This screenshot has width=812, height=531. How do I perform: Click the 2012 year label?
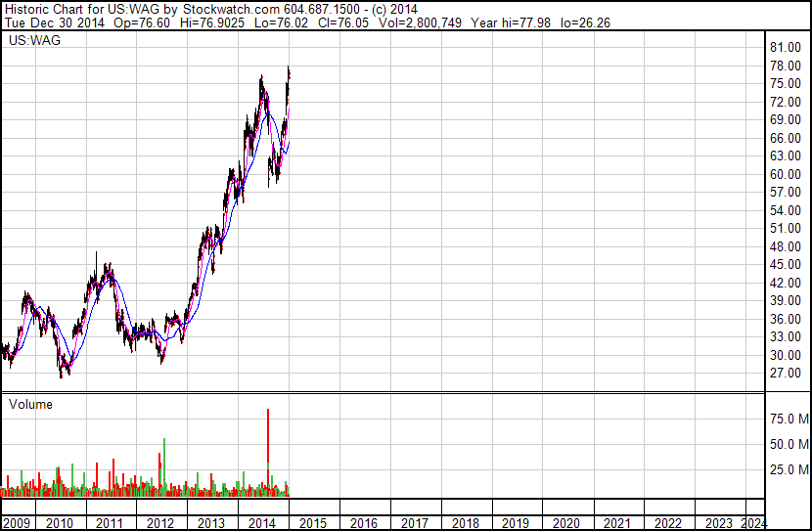[x=160, y=523]
